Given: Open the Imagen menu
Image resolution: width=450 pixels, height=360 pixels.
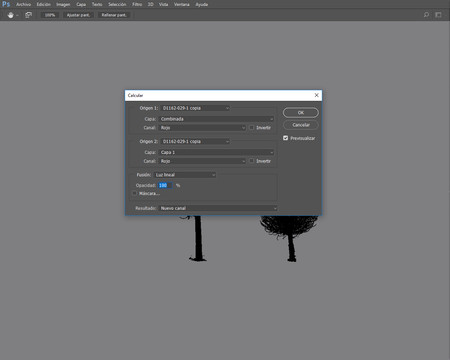Looking at the screenshot, I should pyautogui.click(x=63, y=4).
